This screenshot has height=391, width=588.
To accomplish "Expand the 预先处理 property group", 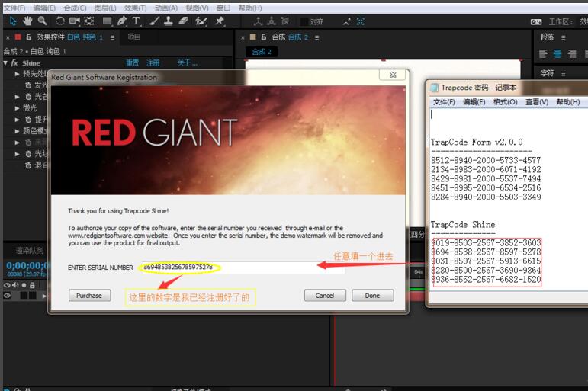I will point(17,74).
